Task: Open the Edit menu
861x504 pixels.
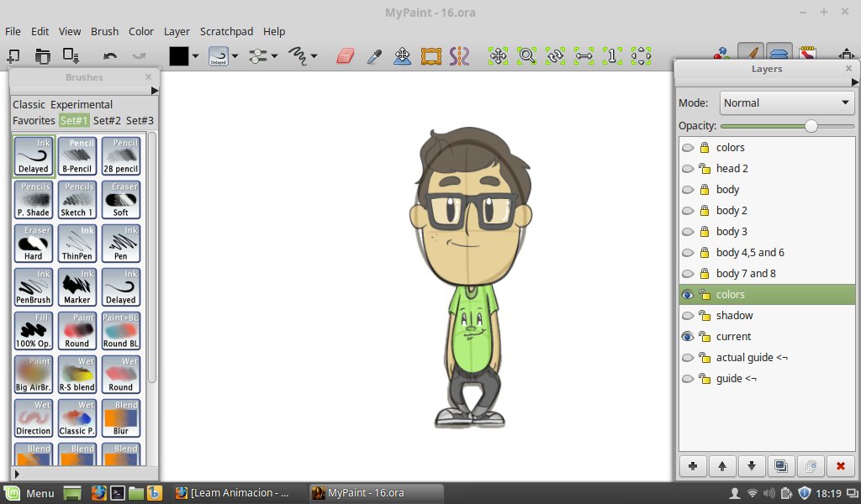Action: (40, 31)
